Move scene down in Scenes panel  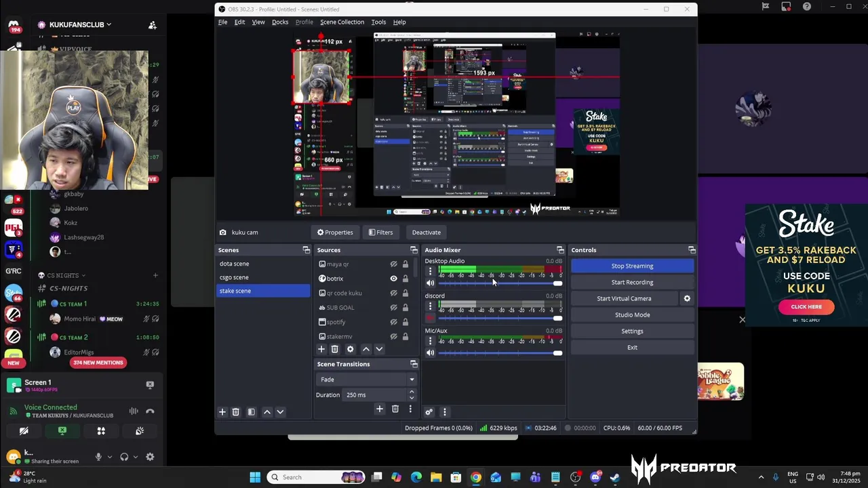click(280, 412)
